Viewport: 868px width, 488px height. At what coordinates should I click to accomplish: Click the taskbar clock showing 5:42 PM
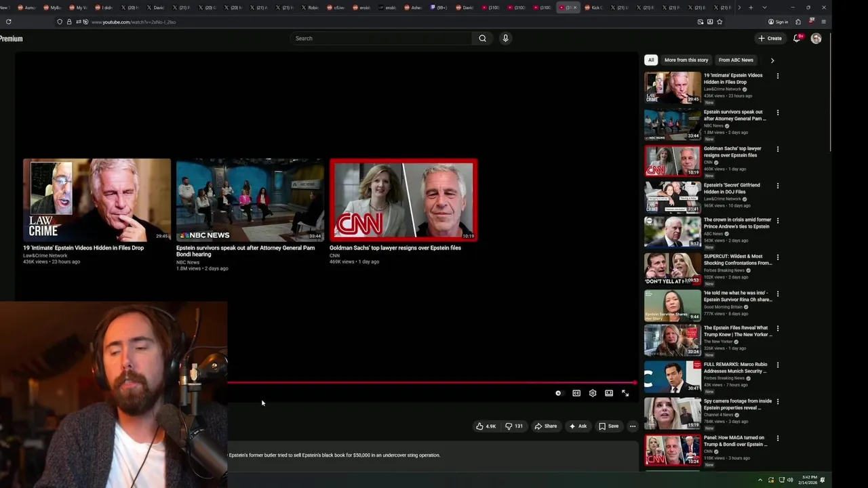coord(808,480)
